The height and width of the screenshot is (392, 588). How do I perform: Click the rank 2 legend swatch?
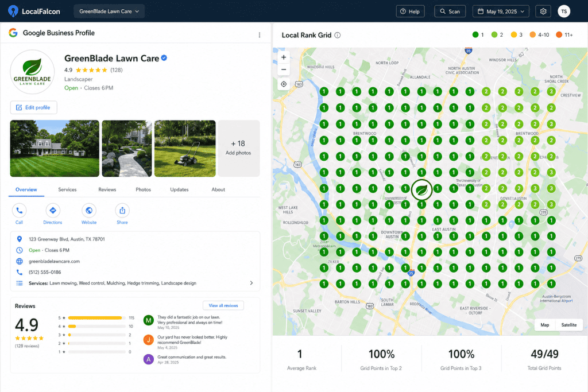tap(494, 35)
